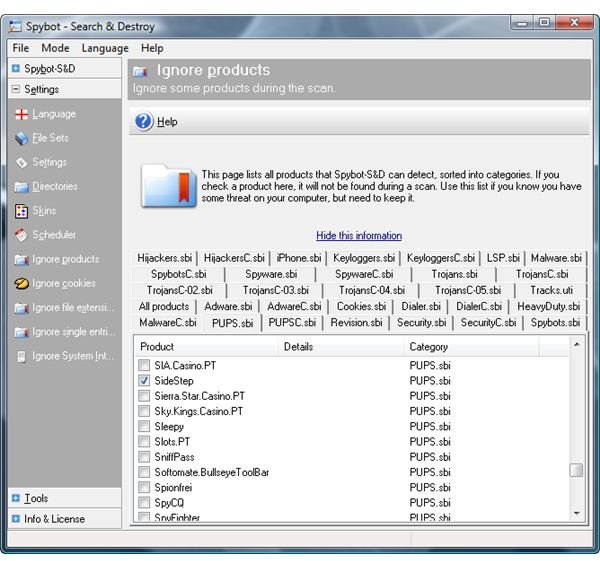Click the product list scroll down arrow
The height and width of the screenshot is (561, 600).
coord(576,513)
